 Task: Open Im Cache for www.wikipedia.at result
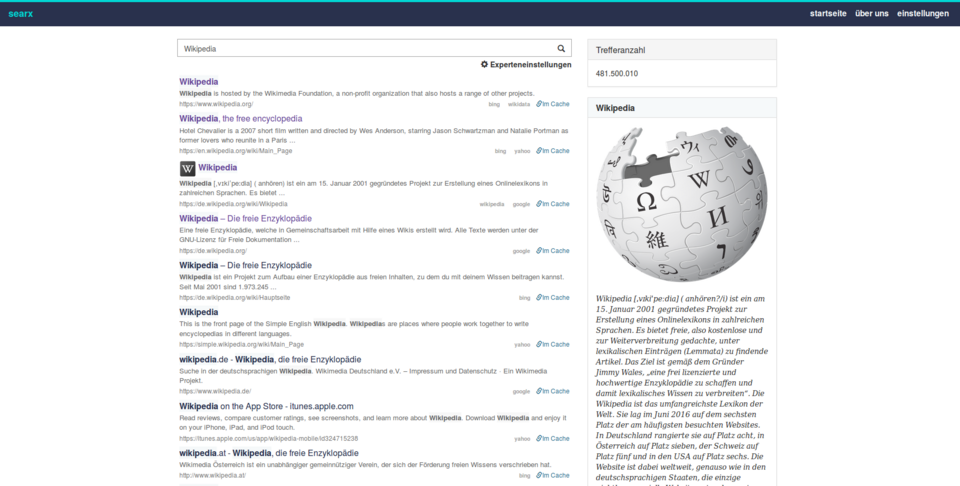[x=553, y=475]
